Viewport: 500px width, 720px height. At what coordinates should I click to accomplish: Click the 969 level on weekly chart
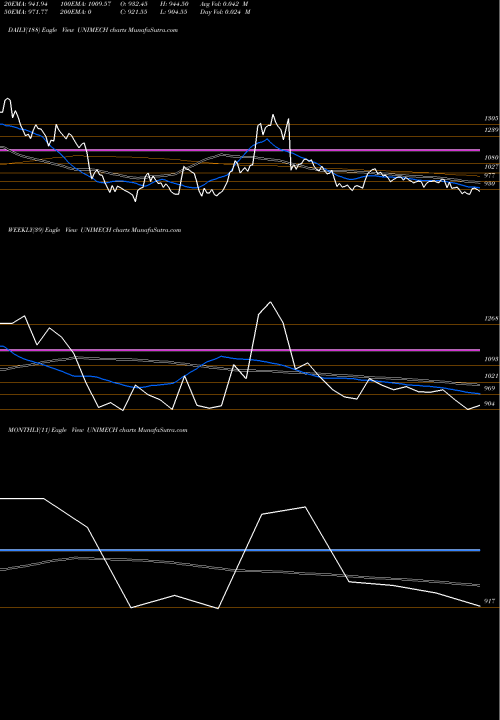(x=490, y=388)
